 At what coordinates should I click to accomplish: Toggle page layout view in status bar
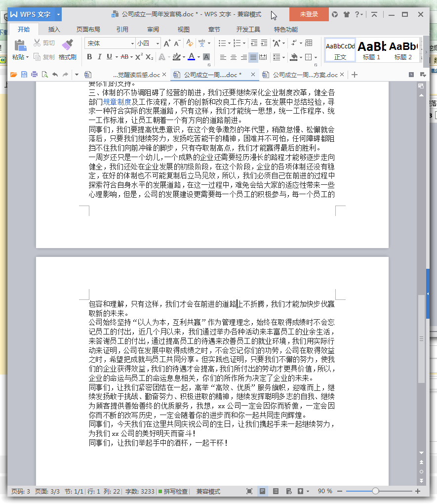point(263,491)
